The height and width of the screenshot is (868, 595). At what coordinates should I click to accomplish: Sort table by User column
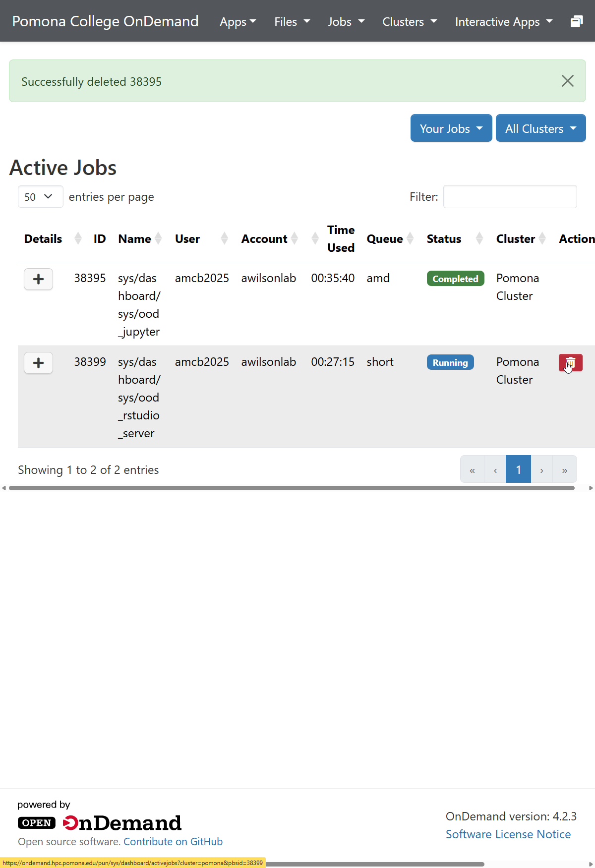pyautogui.click(x=201, y=238)
